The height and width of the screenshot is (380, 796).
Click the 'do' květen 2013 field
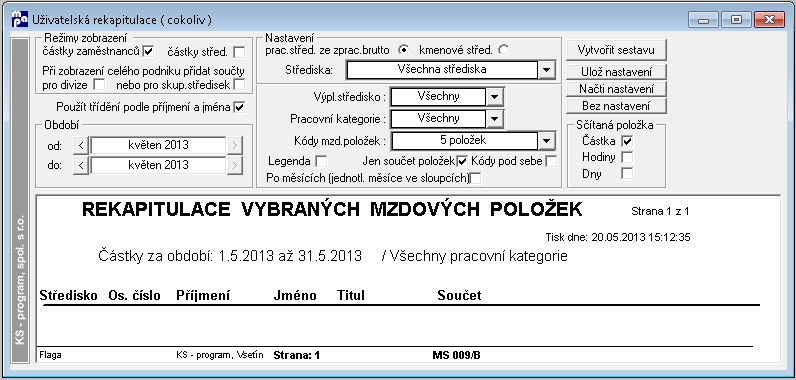pyautogui.click(x=158, y=165)
